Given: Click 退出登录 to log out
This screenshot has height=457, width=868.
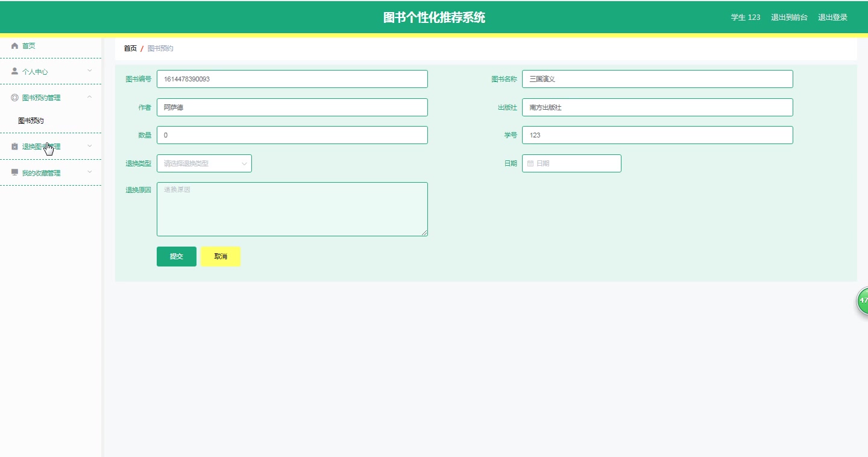Looking at the screenshot, I should (x=832, y=17).
